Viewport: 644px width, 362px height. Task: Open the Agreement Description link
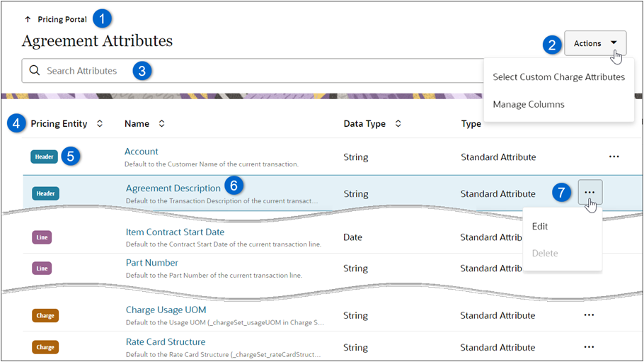point(173,188)
